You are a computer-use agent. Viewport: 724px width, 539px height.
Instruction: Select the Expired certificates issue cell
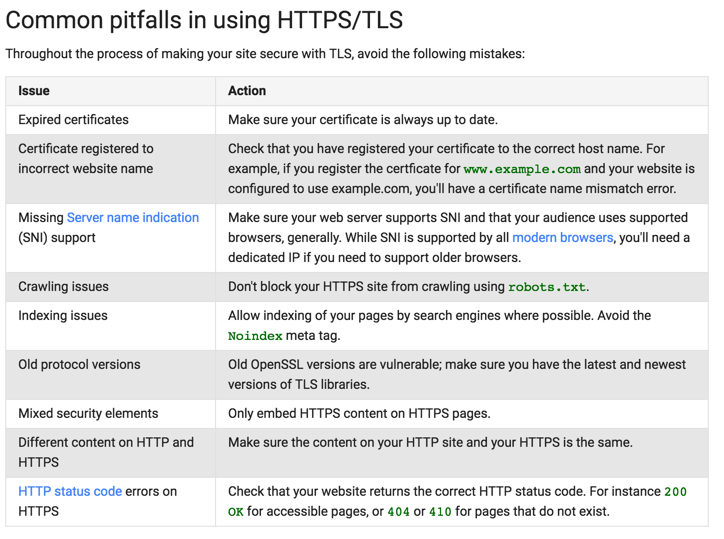[73, 120]
